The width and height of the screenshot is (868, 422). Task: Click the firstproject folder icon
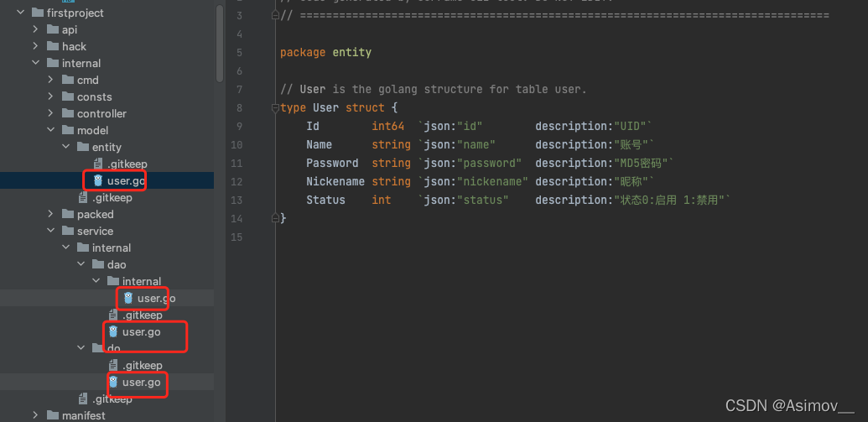point(38,13)
